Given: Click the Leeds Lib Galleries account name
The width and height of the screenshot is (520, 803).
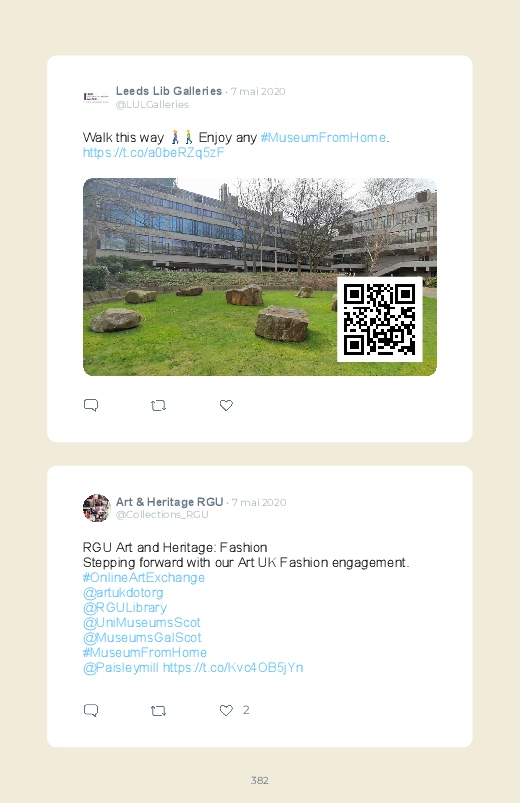Looking at the screenshot, I should [x=169, y=91].
